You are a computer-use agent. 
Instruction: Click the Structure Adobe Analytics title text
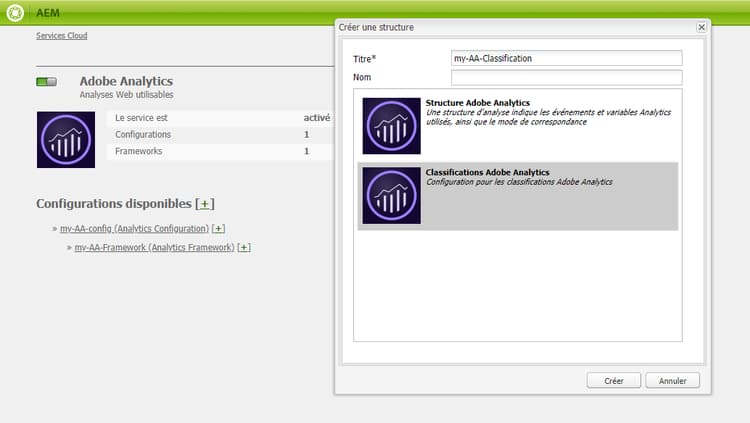pyautogui.click(x=477, y=103)
